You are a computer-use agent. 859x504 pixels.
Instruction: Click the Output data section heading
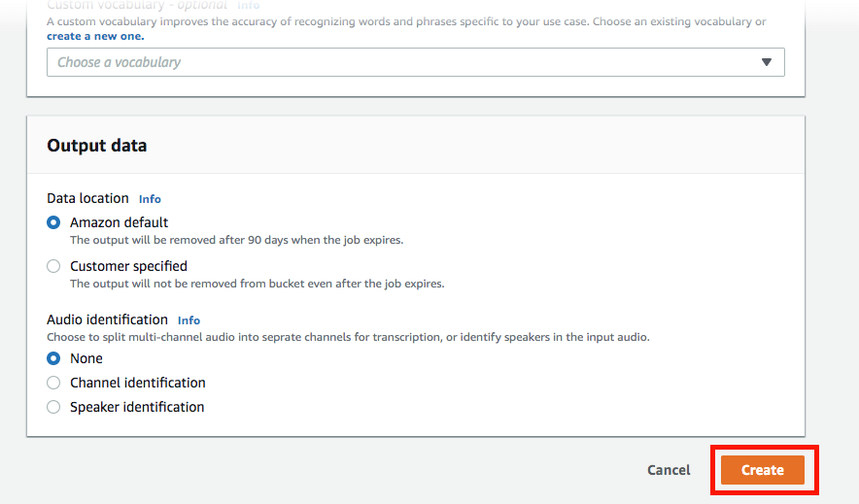(x=97, y=146)
